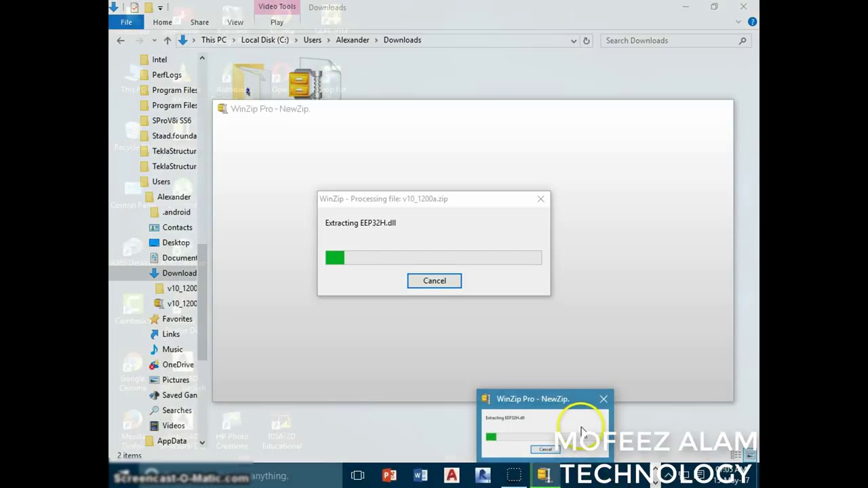Switch to the Share ribbon tab
This screenshot has width=868, height=488.
[199, 22]
